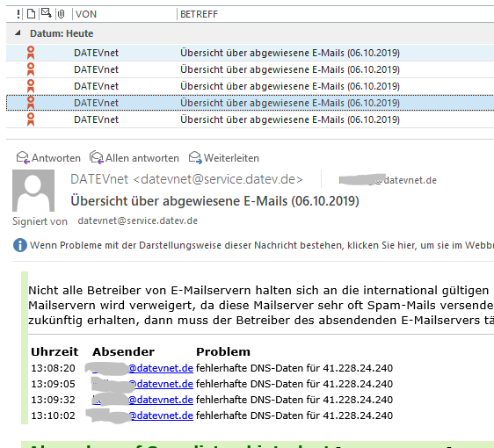The width and height of the screenshot is (494, 448).
Task: Click the VON column header
Action: [x=86, y=14]
